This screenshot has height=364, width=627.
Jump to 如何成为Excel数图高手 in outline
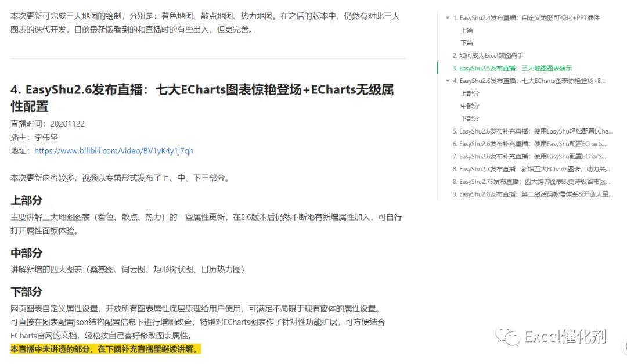click(488, 56)
